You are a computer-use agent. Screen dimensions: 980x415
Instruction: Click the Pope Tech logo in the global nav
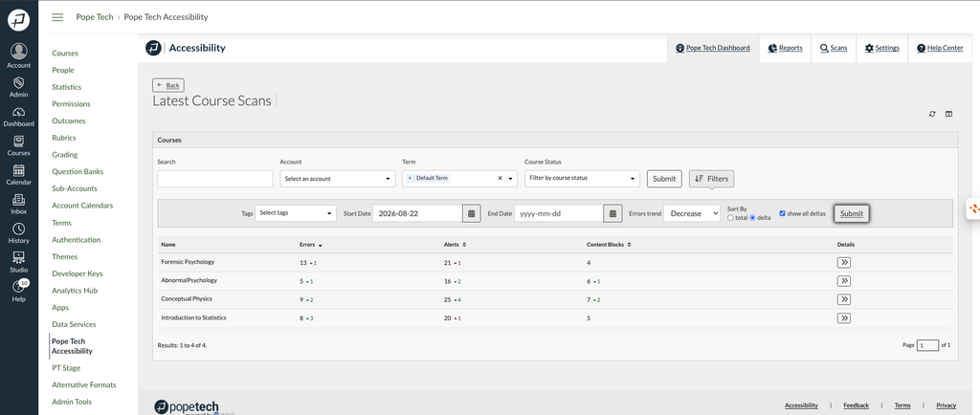coord(19,20)
